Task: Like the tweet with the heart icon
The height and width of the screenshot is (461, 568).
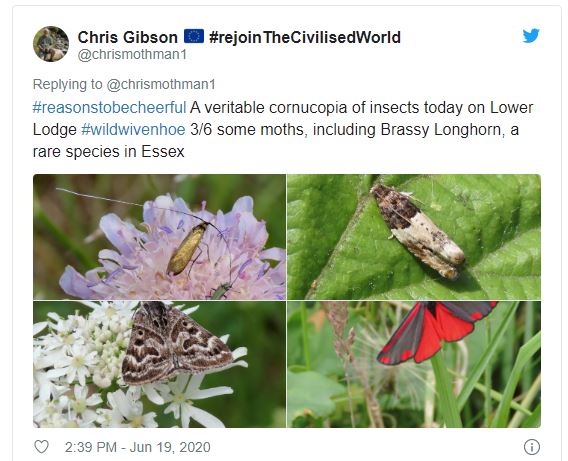Action: click(41, 447)
